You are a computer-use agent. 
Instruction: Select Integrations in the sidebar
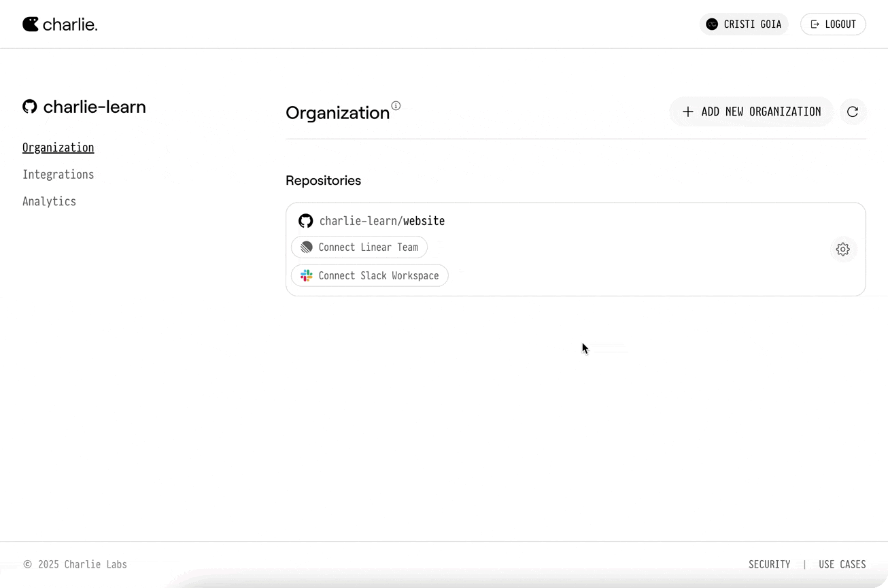[58, 174]
